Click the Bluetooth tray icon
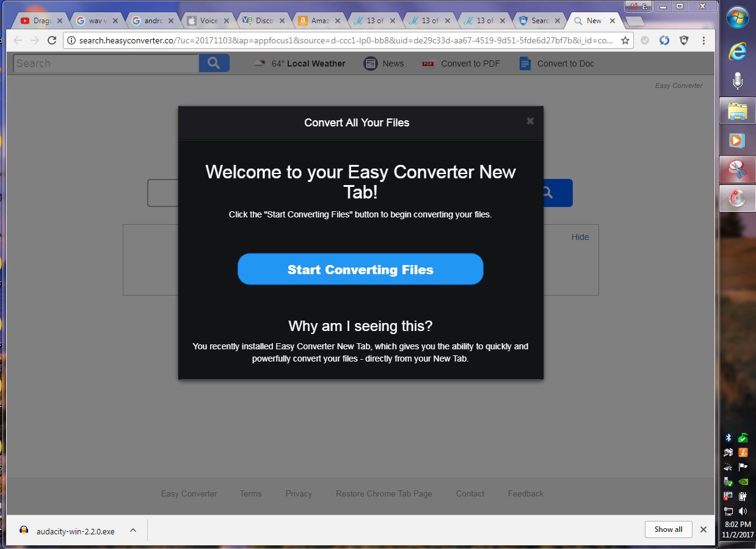Screen dimensions: 756x549 tap(728, 438)
